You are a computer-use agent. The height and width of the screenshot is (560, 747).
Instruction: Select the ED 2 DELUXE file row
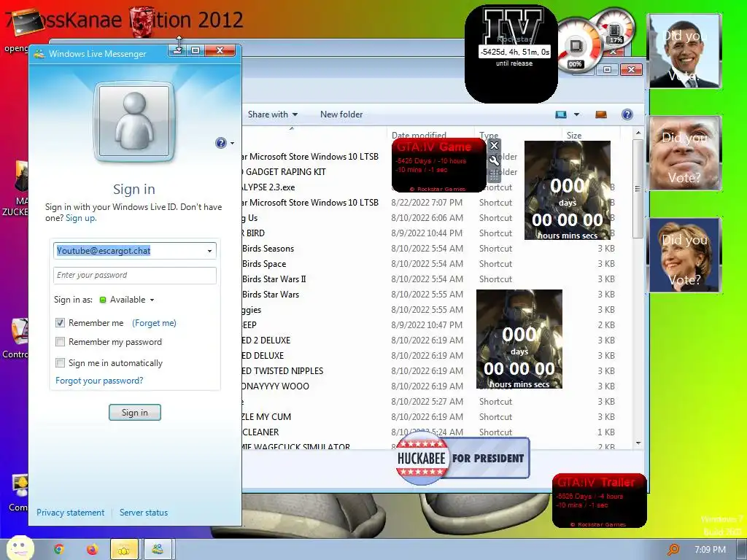tap(431, 341)
